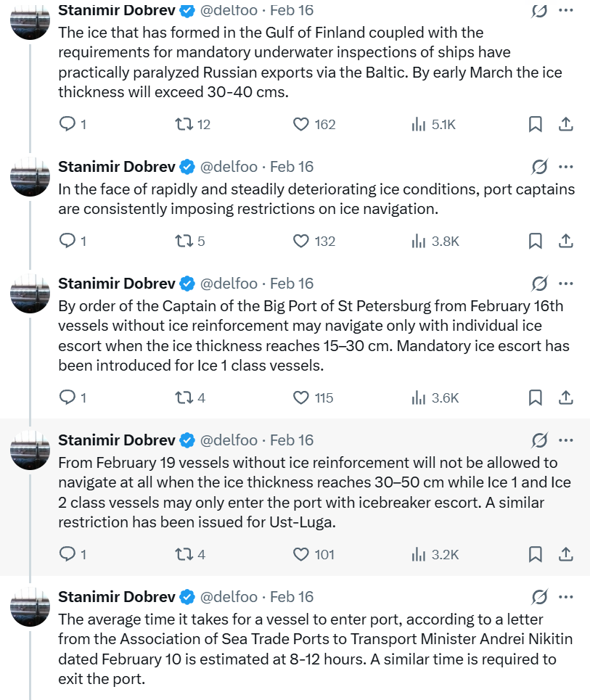Open more options on port captains tweet
The width and height of the screenshot is (590, 700).
(566, 167)
